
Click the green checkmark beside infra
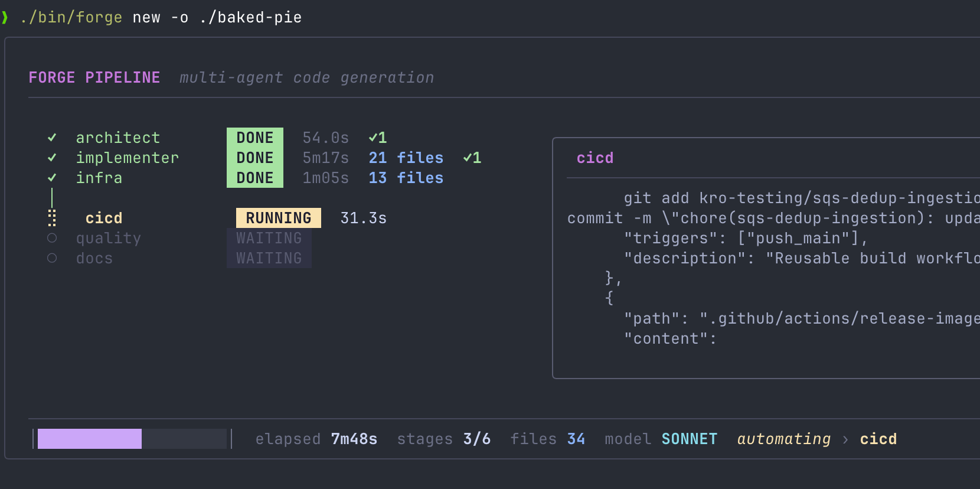point(52,178)
